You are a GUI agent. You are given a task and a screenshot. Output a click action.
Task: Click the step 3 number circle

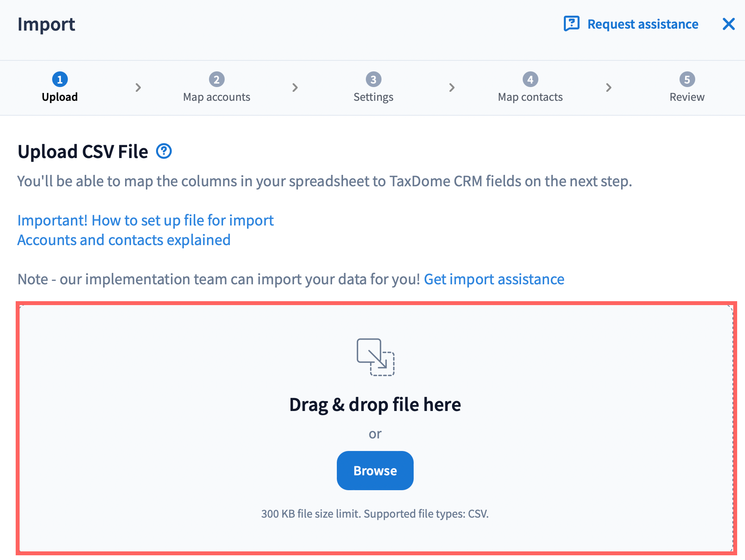point(373,80)
